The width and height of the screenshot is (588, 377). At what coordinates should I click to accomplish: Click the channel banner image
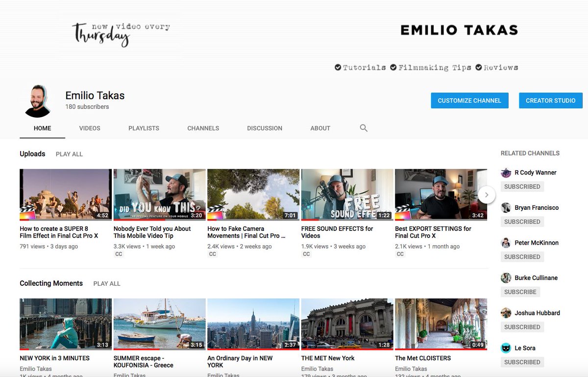pyautogui.click(x=294, y=39)
